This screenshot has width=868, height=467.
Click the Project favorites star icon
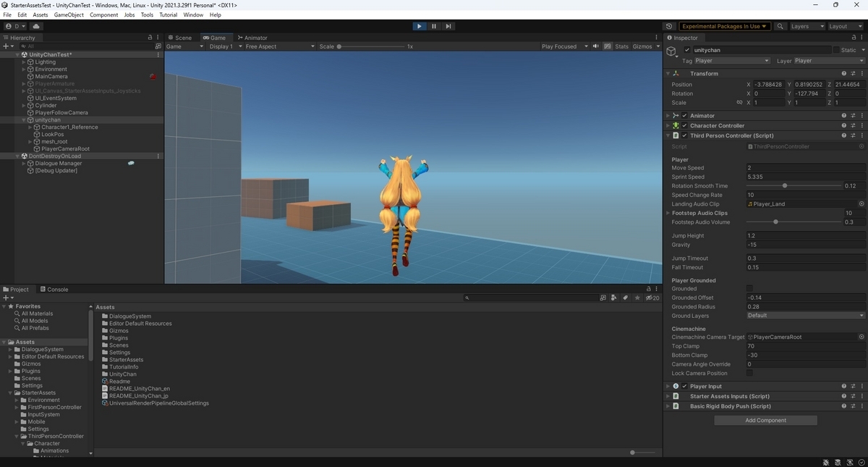click(x=637, y=298)
